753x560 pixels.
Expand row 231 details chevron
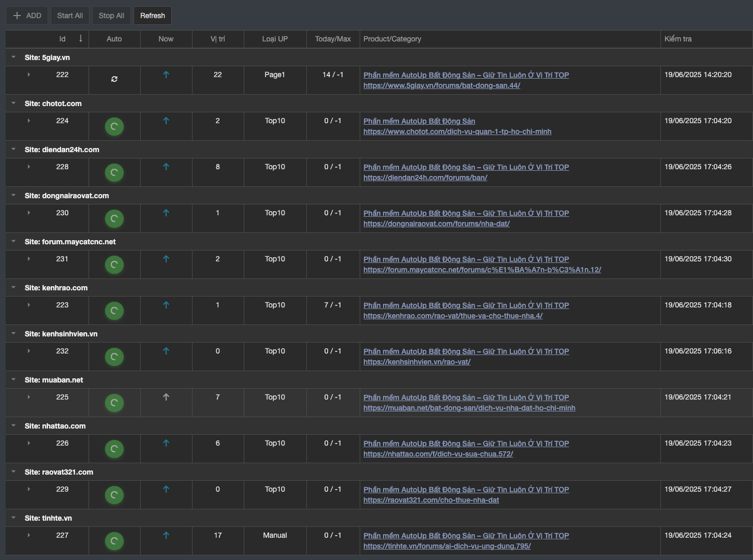[29, 259]
